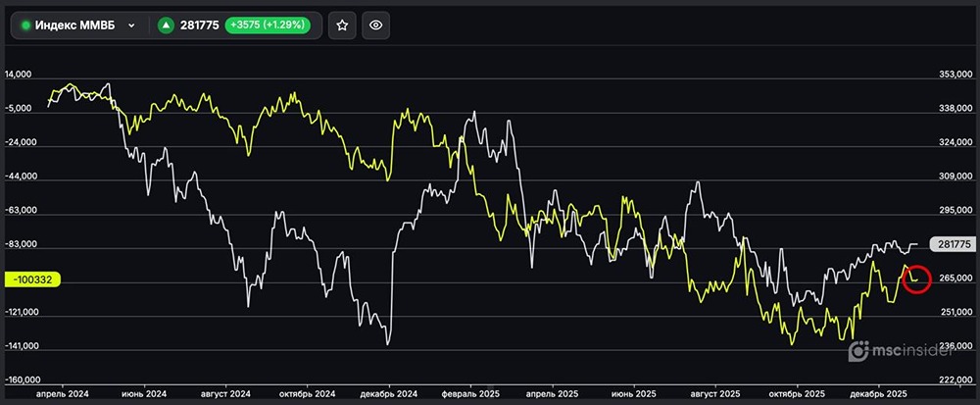Screen dimensions: 980x405
Task: Click the green up-triangle price icon
Action: tap(166, 25)
